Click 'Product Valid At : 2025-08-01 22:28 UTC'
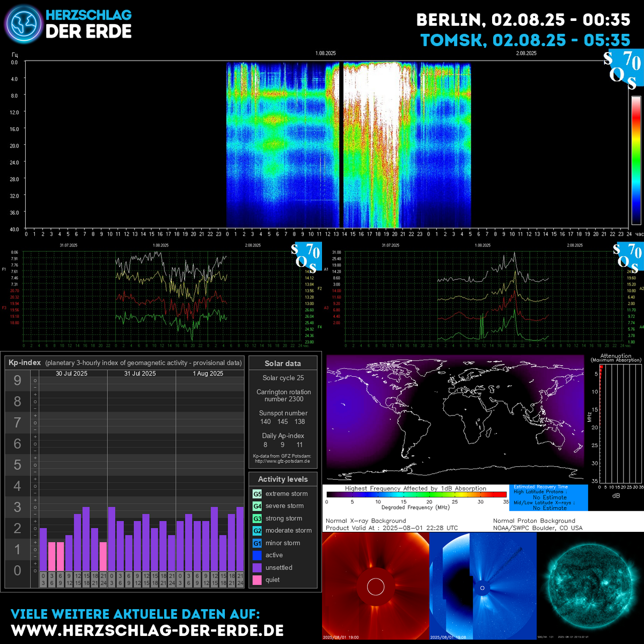This screenshot has width=644, height=644. click(392, 528)
